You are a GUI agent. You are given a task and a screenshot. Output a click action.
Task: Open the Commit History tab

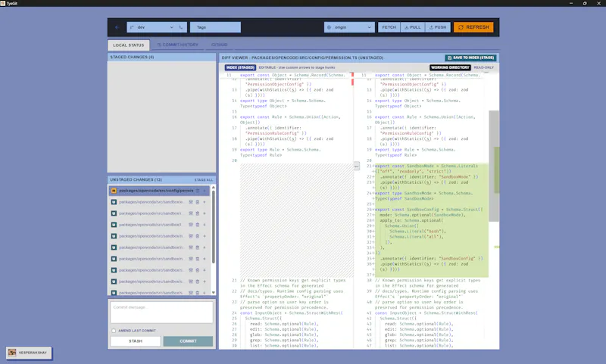click(x=178, y=45)
